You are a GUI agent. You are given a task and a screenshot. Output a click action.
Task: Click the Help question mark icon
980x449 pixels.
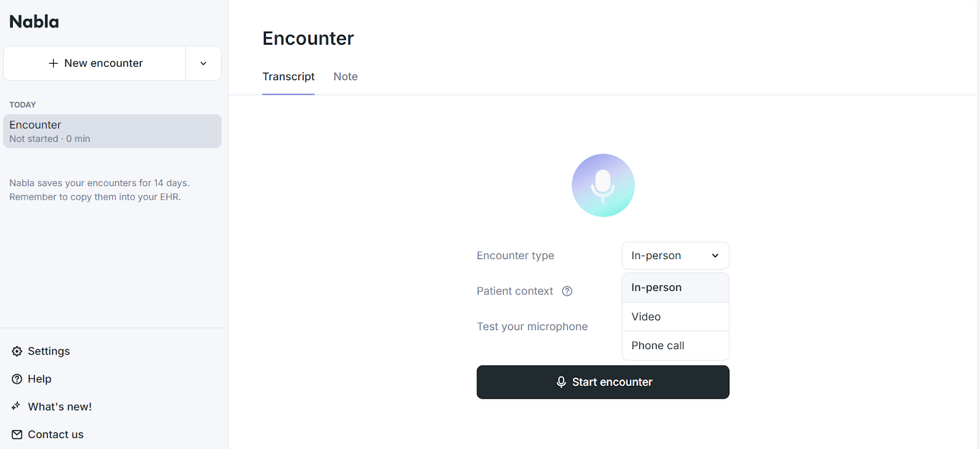(17, 379)
